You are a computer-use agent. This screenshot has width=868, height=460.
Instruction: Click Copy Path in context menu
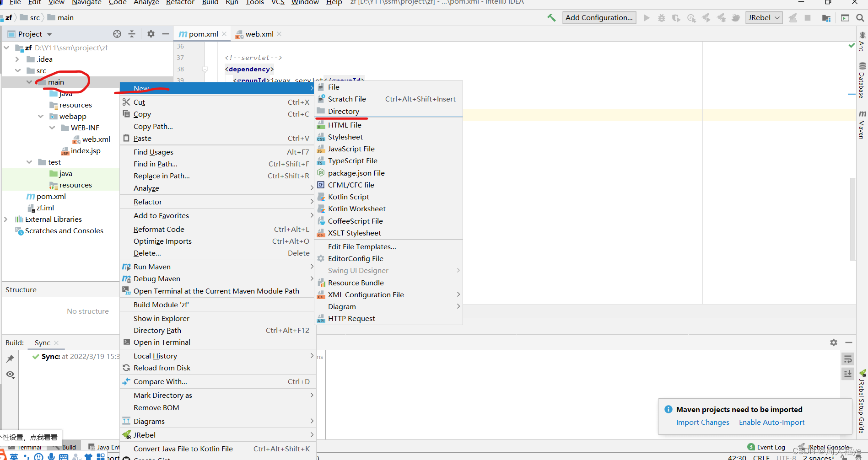coord(218,126)
